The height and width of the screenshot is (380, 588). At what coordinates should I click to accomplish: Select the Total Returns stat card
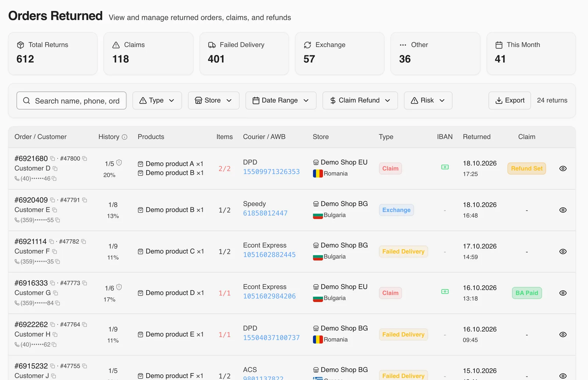pyautogui.click(x=53, y=54)
